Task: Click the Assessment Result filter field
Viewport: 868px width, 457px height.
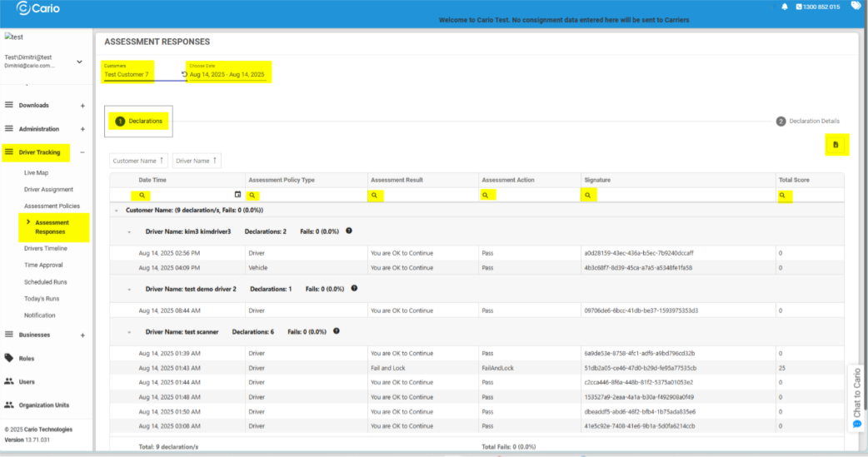Action: (x=428, y=195)
